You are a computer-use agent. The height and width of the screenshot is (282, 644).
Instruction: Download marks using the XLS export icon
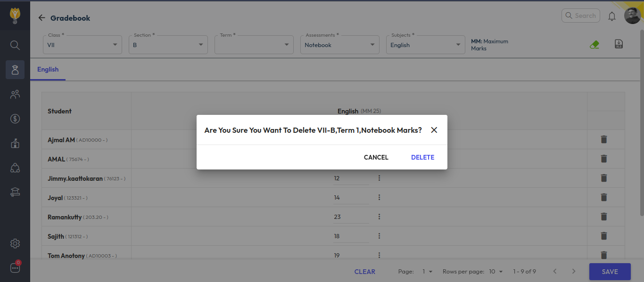(619, 44)
